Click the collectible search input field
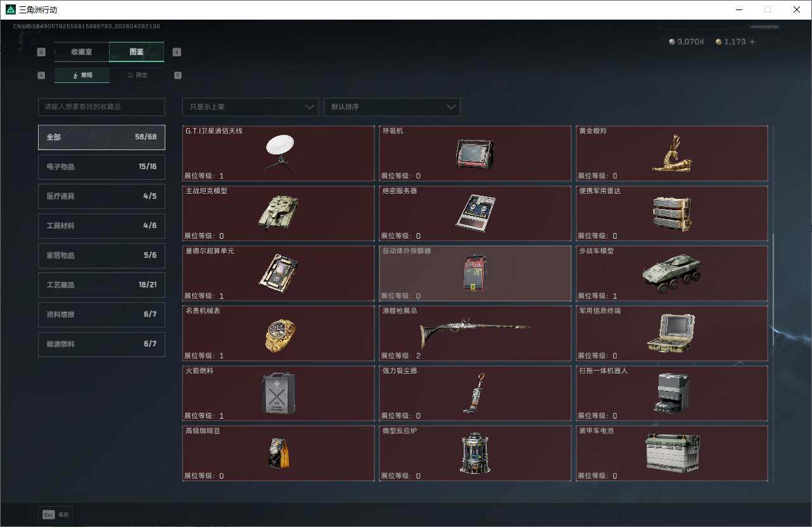 [101, 107]
